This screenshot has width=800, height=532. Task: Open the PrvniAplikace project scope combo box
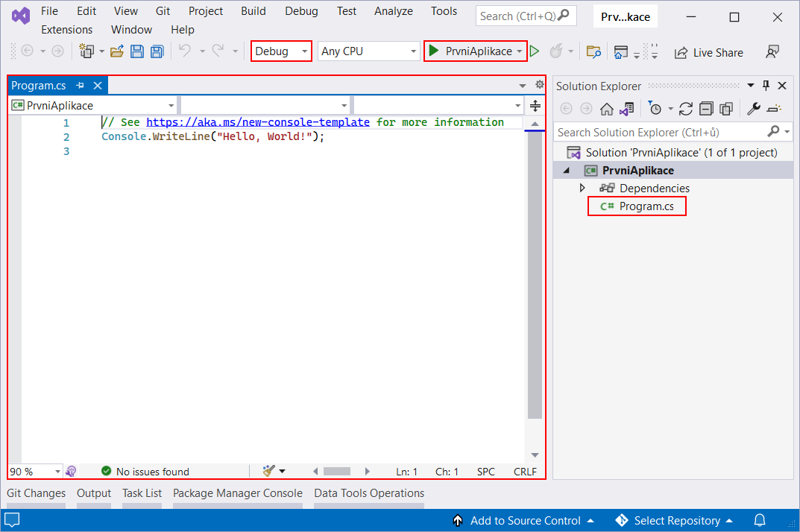coord(93,106)
